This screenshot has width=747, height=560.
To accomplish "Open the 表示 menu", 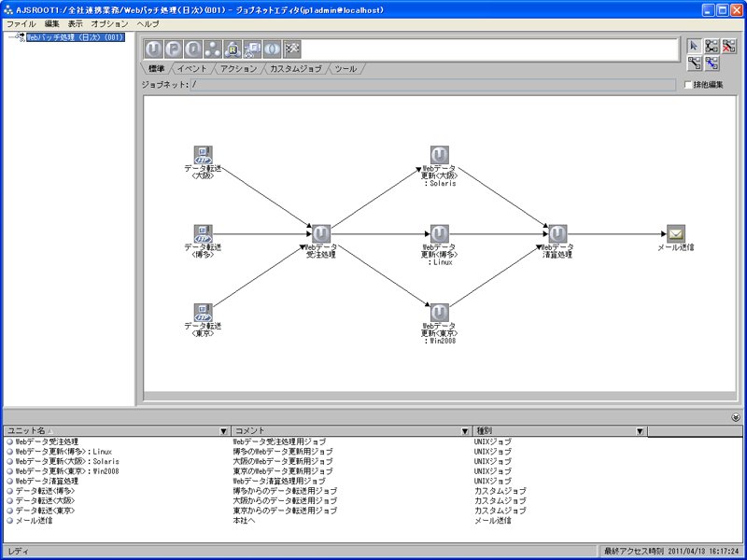I will (x=75, y=24).
